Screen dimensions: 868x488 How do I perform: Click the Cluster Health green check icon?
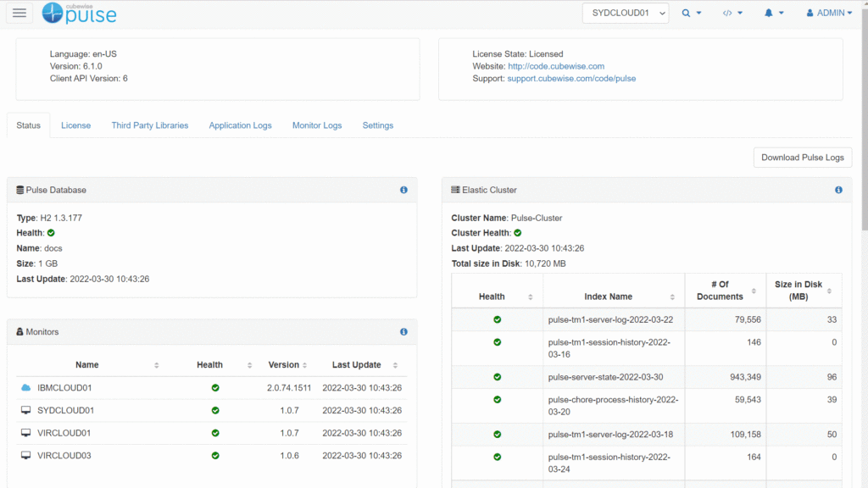[518, 233]
